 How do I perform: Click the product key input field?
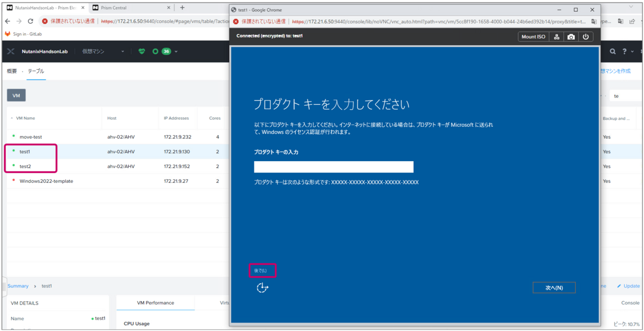click(334, 167)
